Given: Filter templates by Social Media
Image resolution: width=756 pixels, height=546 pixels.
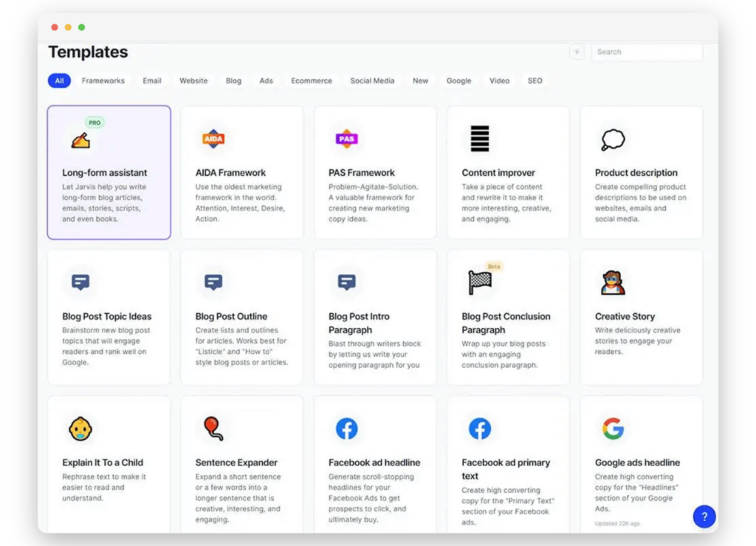Looking at the screenshot, I should [372, 81].
